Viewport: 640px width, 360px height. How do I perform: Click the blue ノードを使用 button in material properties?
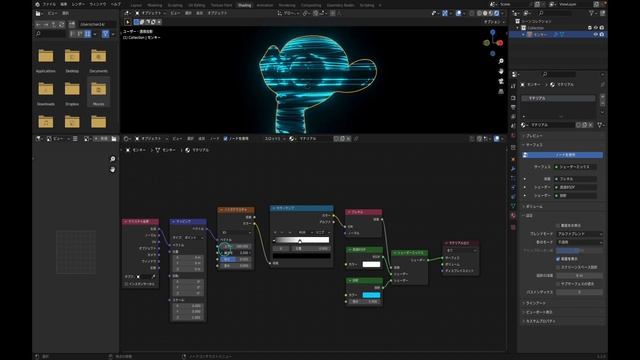point(562,155)
